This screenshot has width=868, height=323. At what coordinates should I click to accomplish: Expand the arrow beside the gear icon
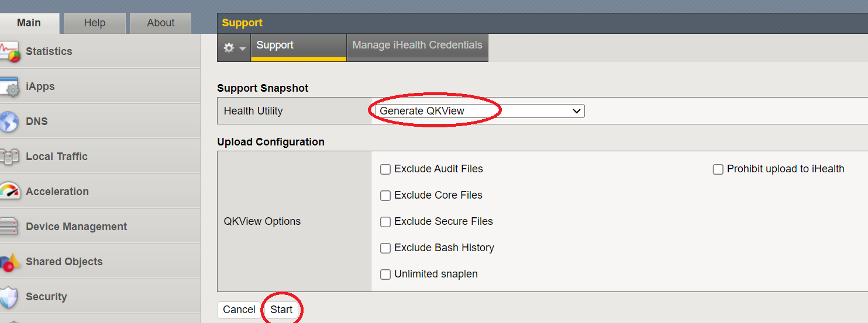[x=243, y=49]
